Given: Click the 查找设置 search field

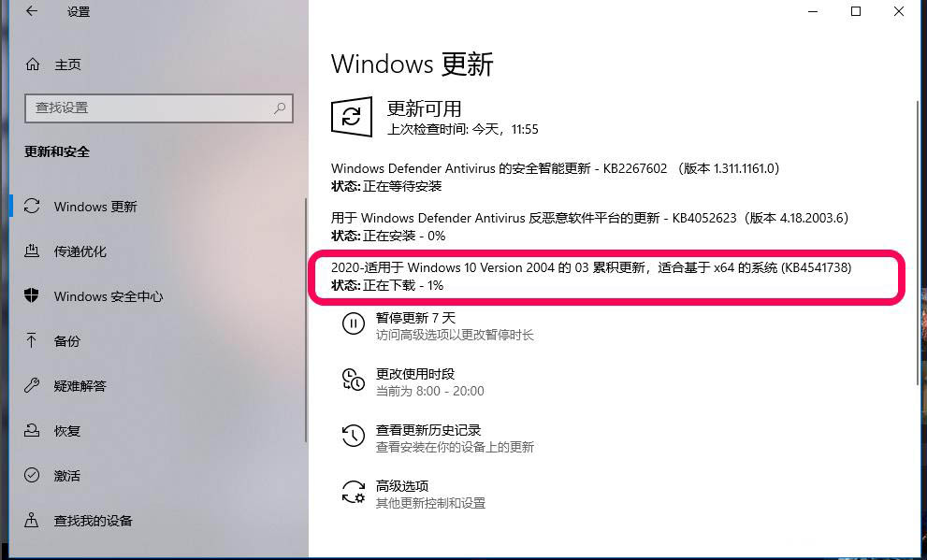Looking at the screenshot, I should pyautogui.click(x=159, y=108).
